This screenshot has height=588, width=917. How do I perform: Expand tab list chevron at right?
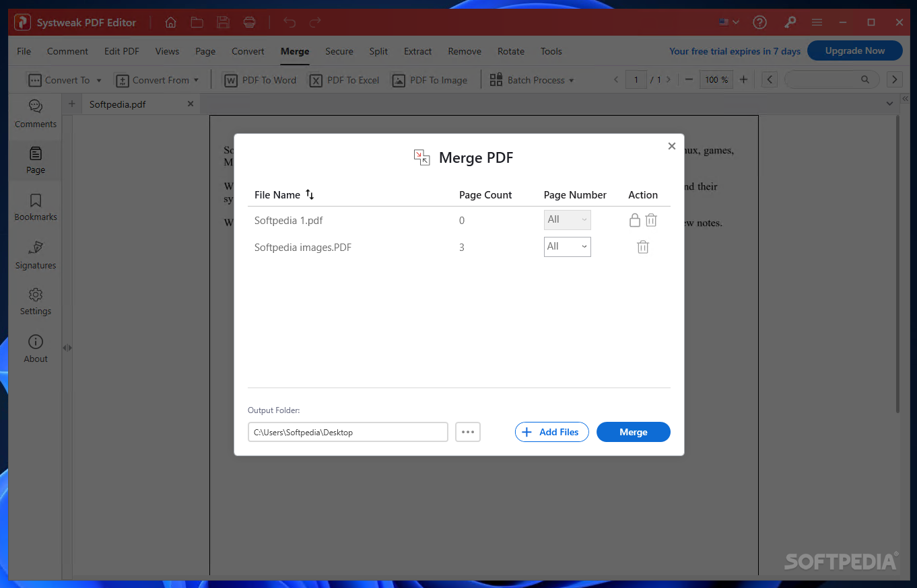[890, 104]
